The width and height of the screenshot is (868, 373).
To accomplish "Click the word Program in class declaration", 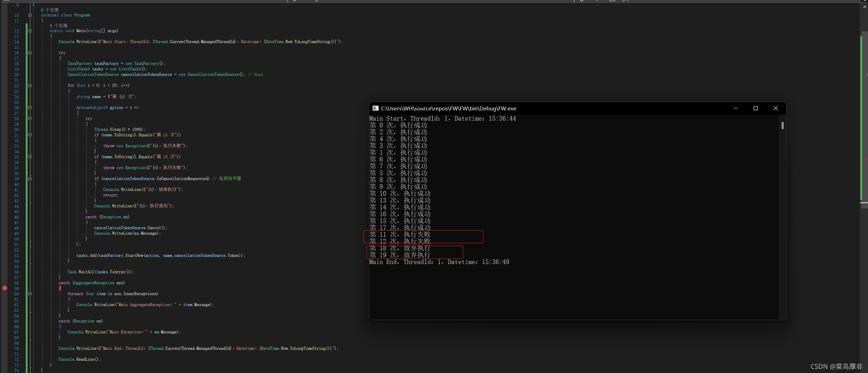I will (x=82, y=15).
